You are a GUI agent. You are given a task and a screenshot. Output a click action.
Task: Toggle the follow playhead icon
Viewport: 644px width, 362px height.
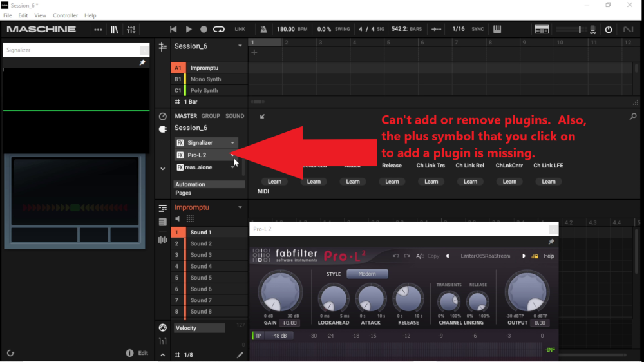click(436, 29)
